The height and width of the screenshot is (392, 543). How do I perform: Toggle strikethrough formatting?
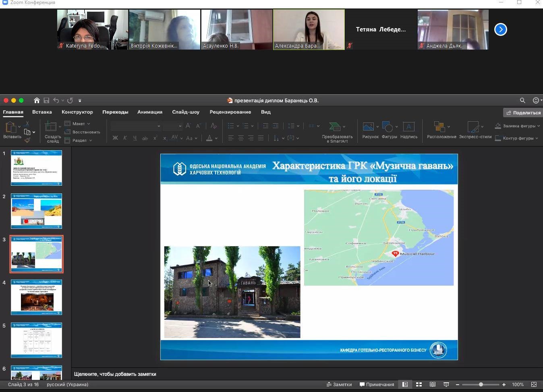pos(145,138)
